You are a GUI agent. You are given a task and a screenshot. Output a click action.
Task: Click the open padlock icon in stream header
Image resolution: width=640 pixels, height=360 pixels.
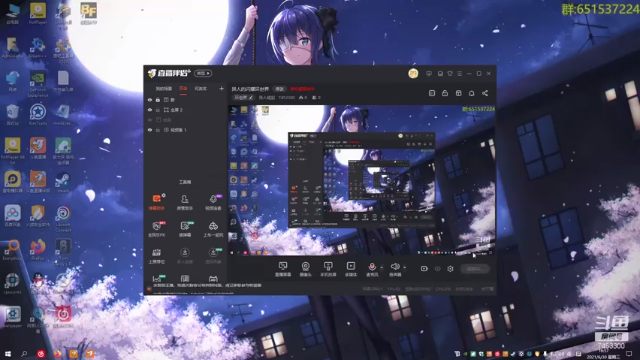pyautogui.click(x=445, y=93)
